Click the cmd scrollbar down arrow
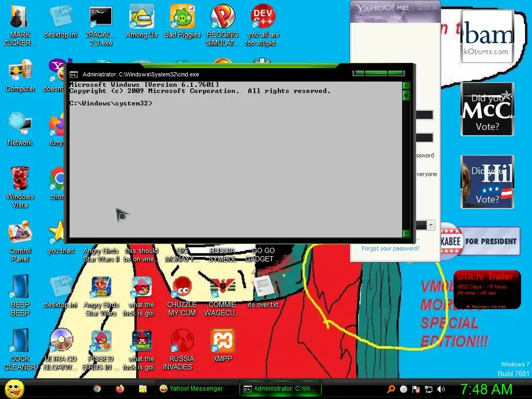Screen dimensions: 532x399 (x=406, y=233)
